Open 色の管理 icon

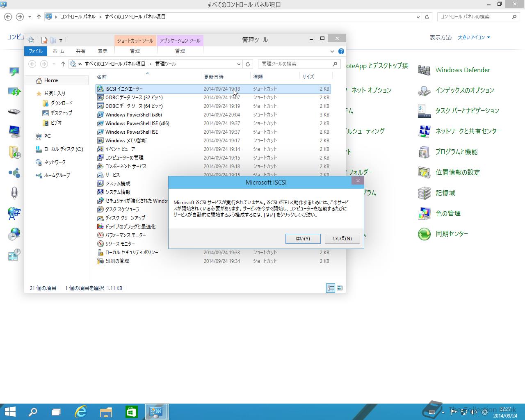pyautogui.click(x=424, y=214)
